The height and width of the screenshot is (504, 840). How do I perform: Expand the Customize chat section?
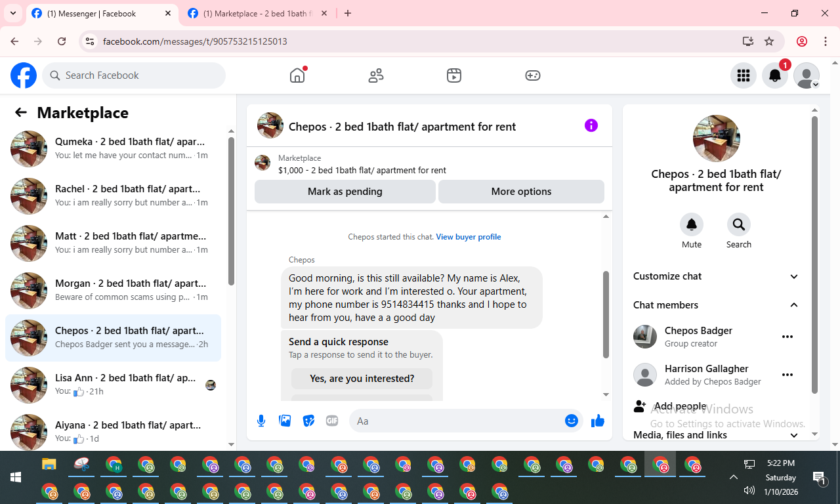[716, 276]
